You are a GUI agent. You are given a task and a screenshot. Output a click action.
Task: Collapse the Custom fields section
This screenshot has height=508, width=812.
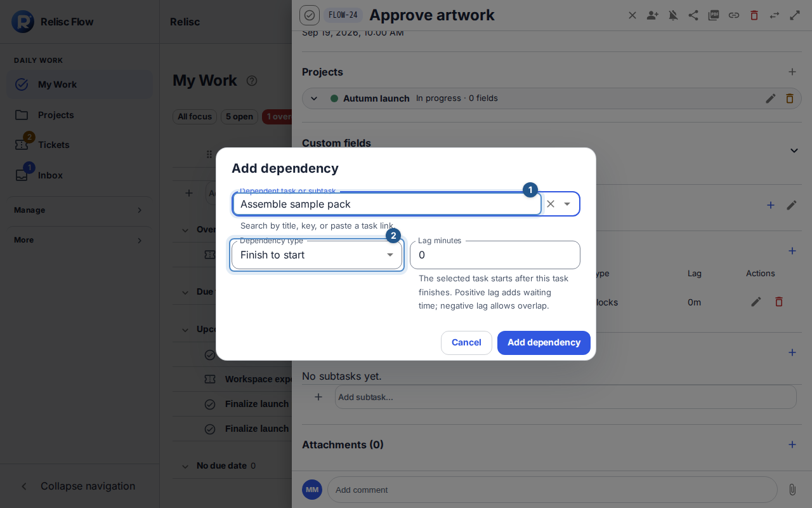coord(794,150)
